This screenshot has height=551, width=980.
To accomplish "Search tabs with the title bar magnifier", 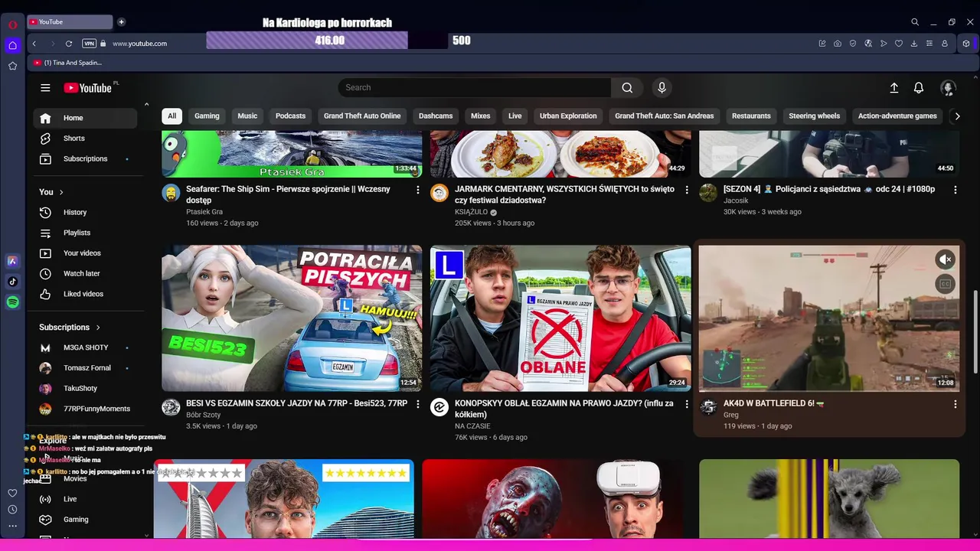I will [x=915, y=22].
